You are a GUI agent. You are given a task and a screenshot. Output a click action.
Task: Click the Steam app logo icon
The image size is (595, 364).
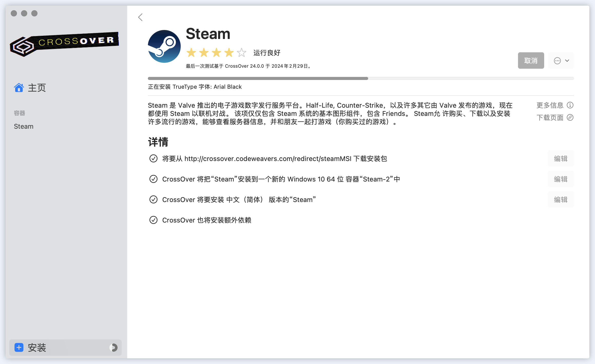(x=164, y=46)
